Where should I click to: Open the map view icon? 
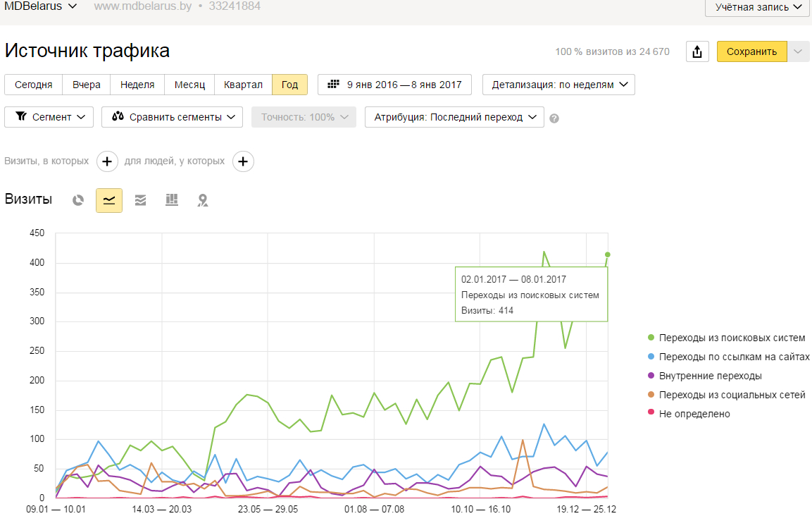(x=203, y=200)
